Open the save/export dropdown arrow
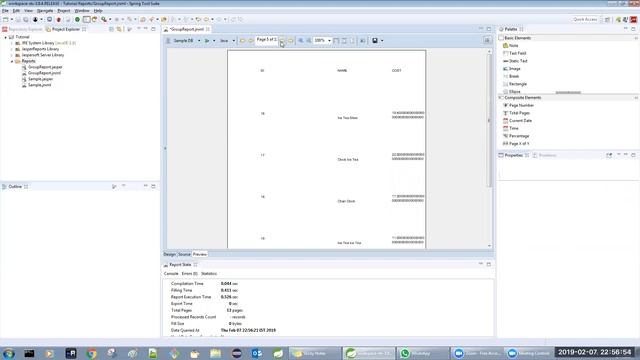Screen dimensions: 640x360 (x=382, y=41)
